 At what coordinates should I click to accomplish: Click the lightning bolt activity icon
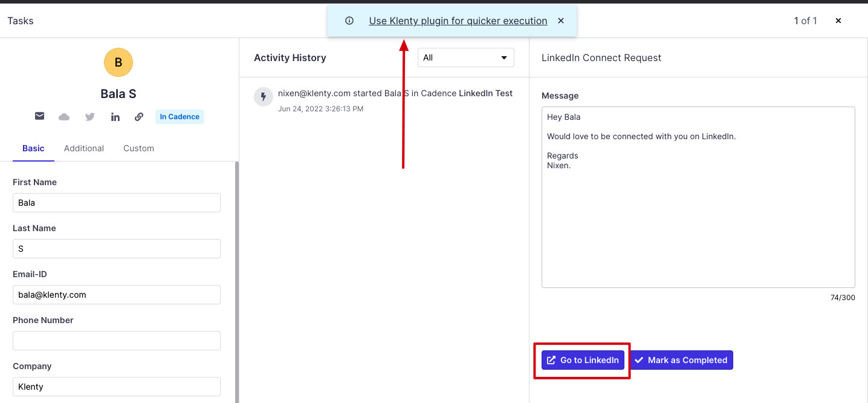pos(264,97)
